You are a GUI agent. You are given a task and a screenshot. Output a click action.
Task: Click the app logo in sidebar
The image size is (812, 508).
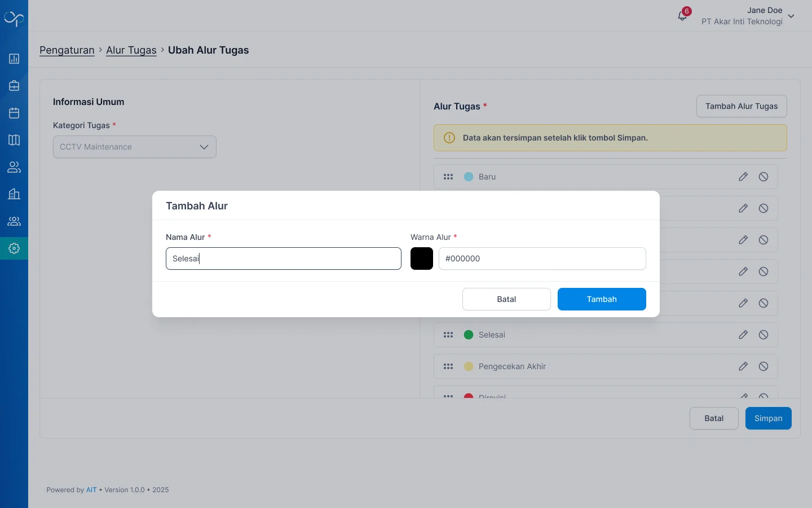click(14, 19)
